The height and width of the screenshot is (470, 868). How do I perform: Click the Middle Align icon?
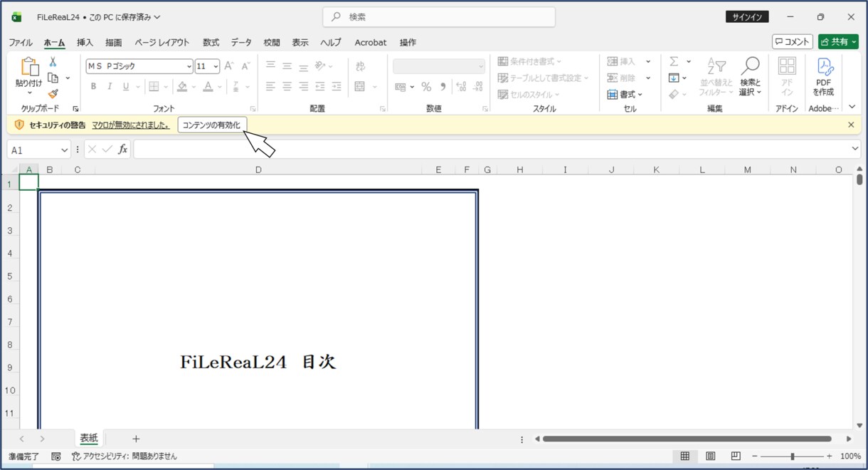click(287, 66)
